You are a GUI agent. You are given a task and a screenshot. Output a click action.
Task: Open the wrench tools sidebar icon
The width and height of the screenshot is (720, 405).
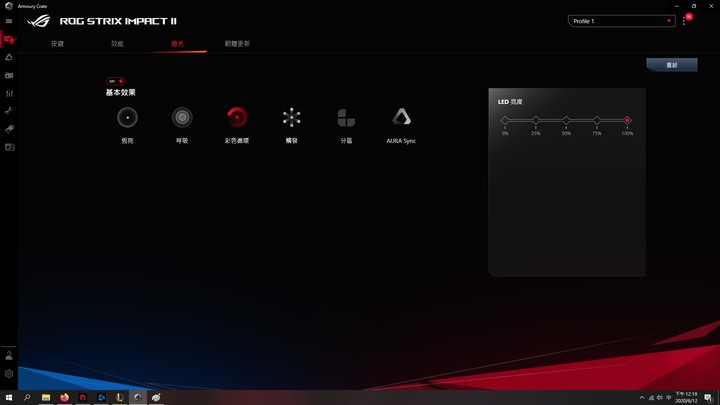(9, 111)
